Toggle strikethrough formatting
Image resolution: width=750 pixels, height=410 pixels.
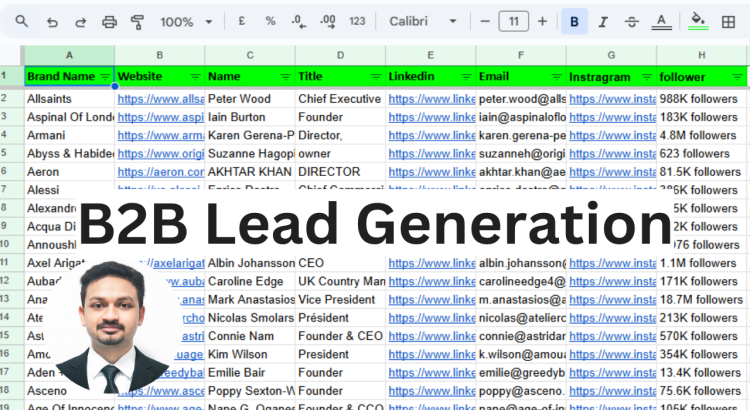coord(631,22)
